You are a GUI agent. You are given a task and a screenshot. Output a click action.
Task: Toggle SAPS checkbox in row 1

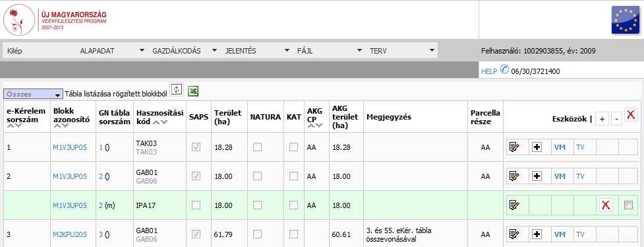coord(196,147)
